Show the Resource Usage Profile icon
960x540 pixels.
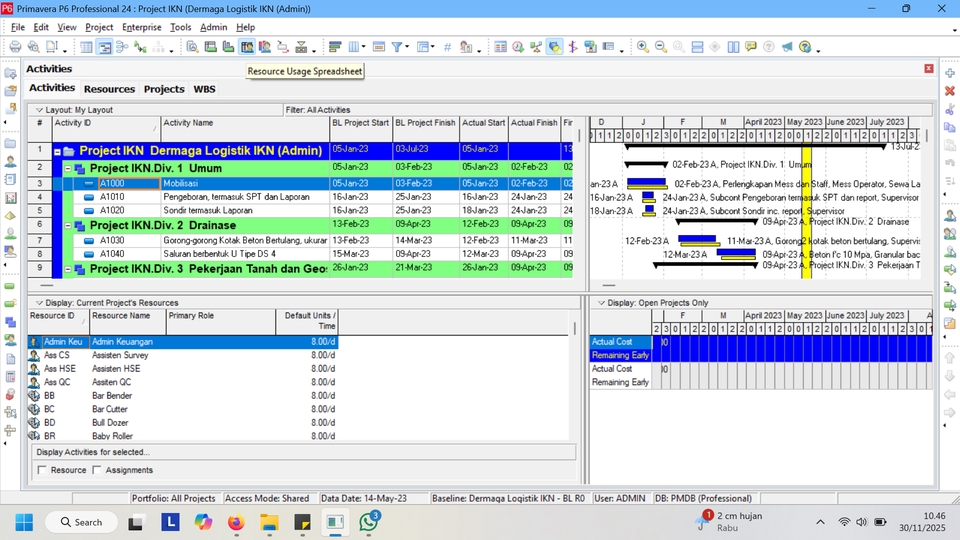coord(264,47)
